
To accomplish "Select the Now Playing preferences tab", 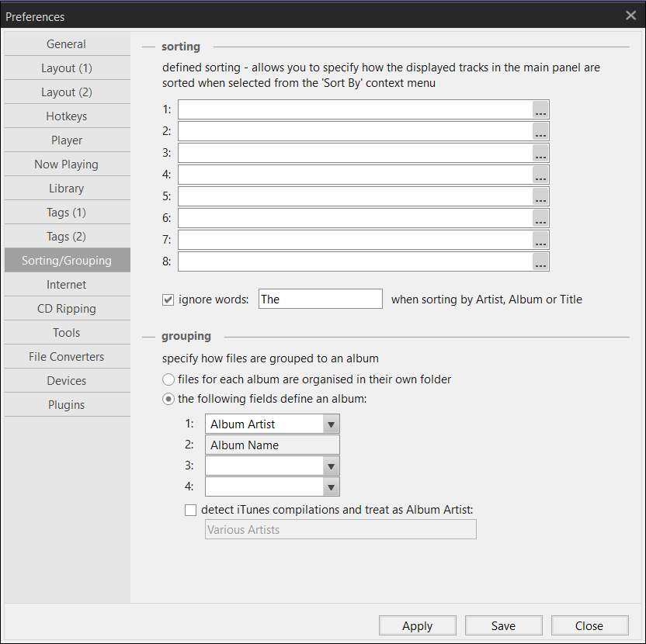I will (x=67, y=164).
